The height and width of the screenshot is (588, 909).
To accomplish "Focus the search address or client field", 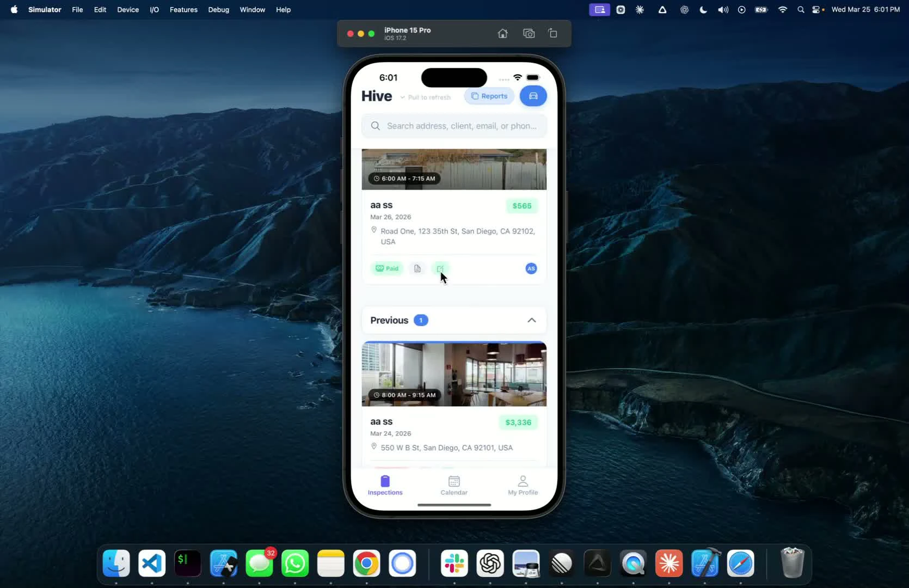I will pyautogui.click(x=454, y=126).
